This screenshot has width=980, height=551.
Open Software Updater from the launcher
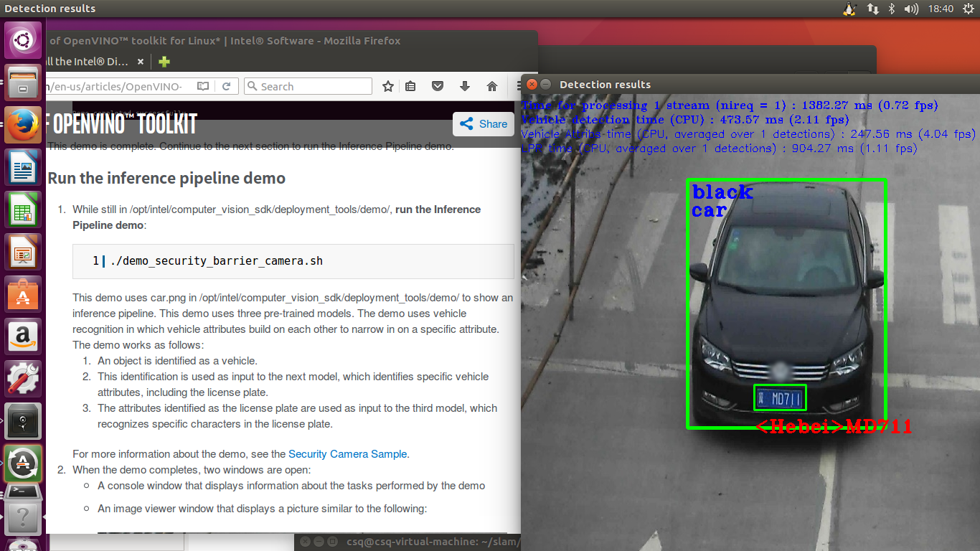point(24,463)
